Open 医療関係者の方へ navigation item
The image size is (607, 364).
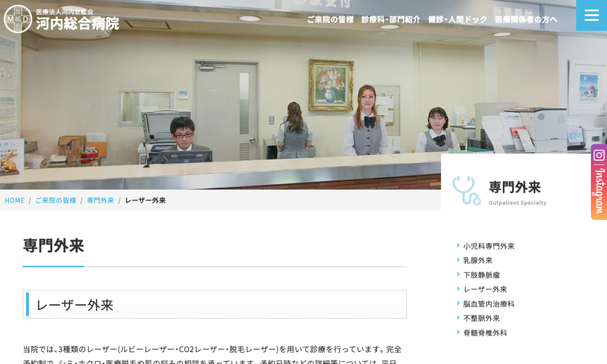coord(526,20)
